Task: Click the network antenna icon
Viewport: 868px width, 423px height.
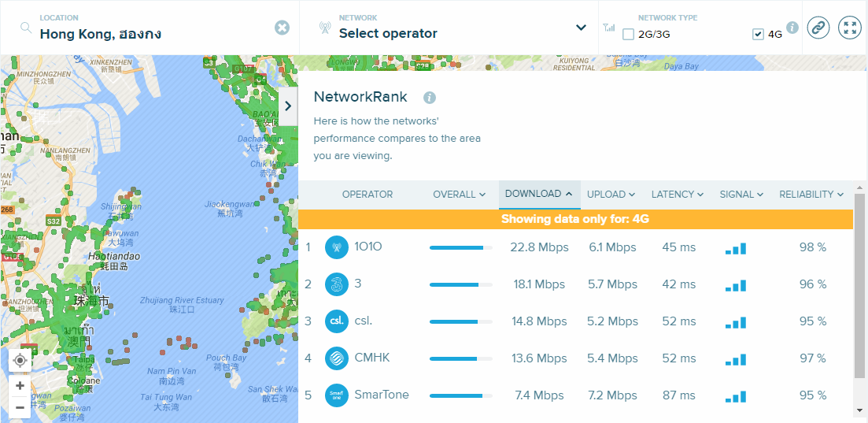Action: tap(326, 28)
